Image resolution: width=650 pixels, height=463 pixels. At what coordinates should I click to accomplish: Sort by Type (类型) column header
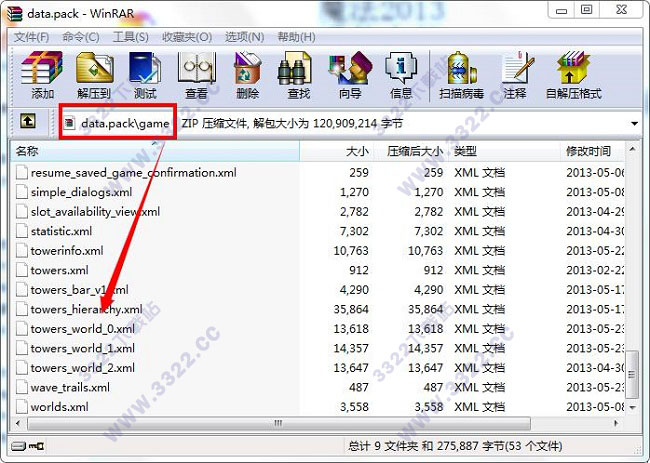pos(504,151)
